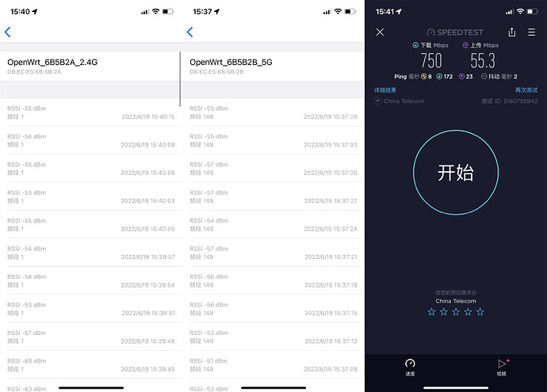Select the 2.4G entry timestamped 15:40:15
The width and height of the screenshot is (547, 392).
91,112
